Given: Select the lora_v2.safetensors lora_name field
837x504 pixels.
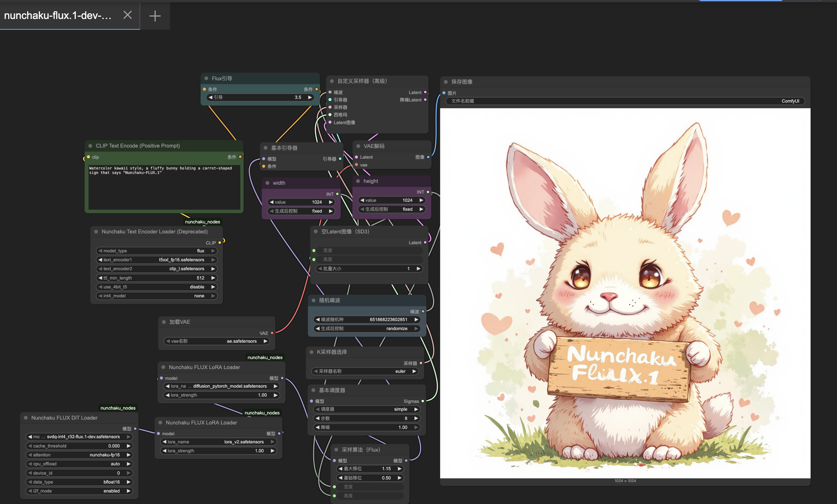Looking at the screenshot, I should (219, 442).
